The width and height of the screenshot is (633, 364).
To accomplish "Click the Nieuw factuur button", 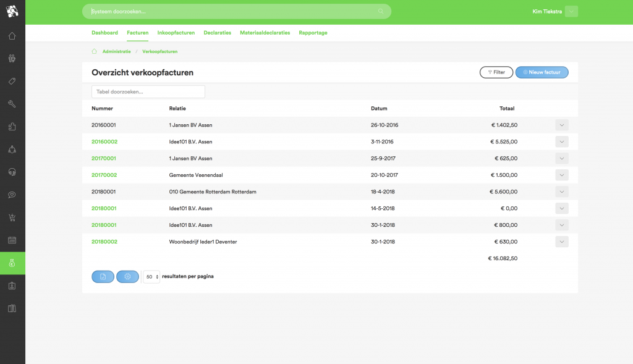I will click(542, 72).
